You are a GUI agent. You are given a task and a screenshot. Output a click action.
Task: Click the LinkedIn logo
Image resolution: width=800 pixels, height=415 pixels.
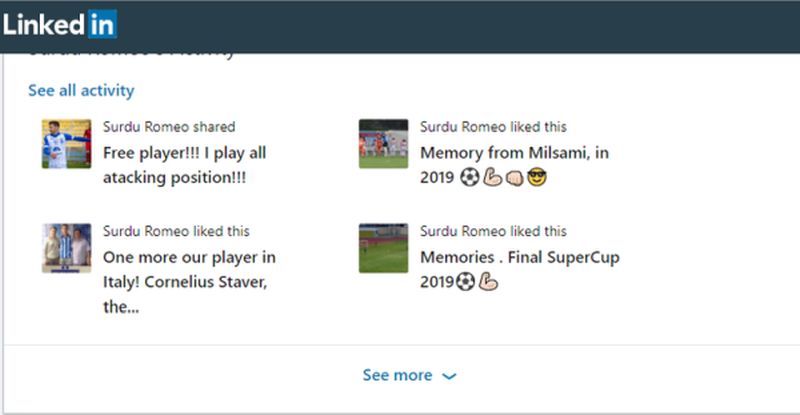tap(60, 24)
